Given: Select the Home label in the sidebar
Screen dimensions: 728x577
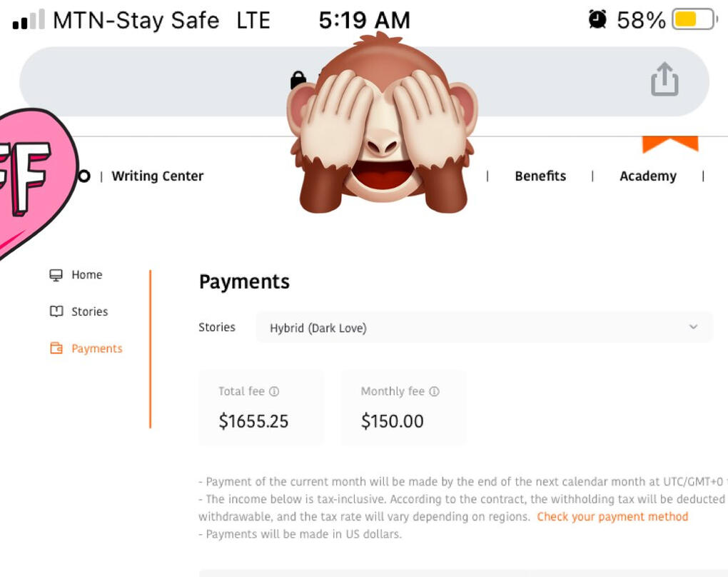Looking at the screenshot, I should (x=87, y=275).
